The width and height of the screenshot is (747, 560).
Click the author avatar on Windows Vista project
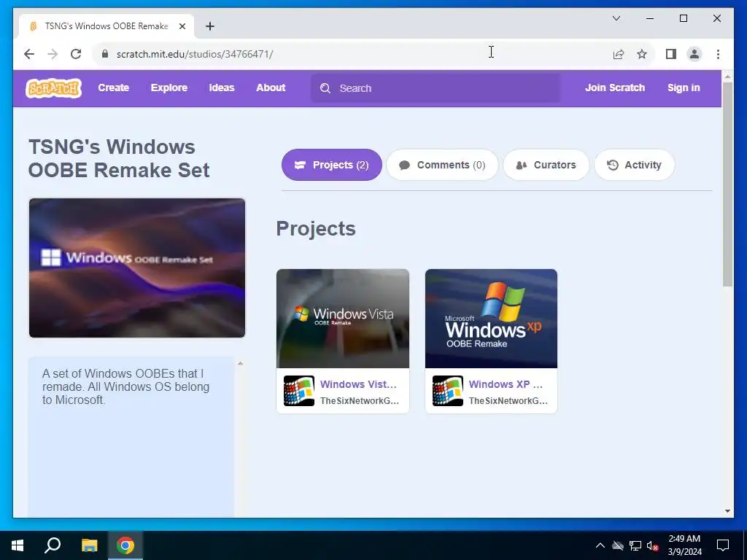pyautogui.click(x=298, y=391)
